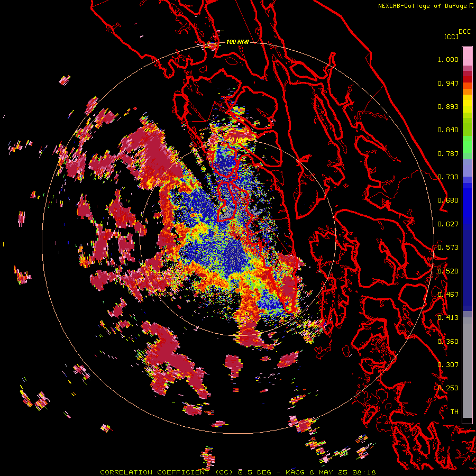The height and width of the screenshot is (476, 476).
Task: Select the 1.000 scale value
Action: pos(448,59)
